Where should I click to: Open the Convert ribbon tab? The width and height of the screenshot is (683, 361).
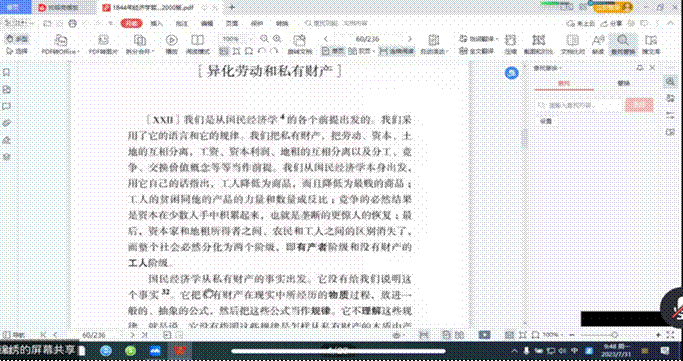(282, 24)
